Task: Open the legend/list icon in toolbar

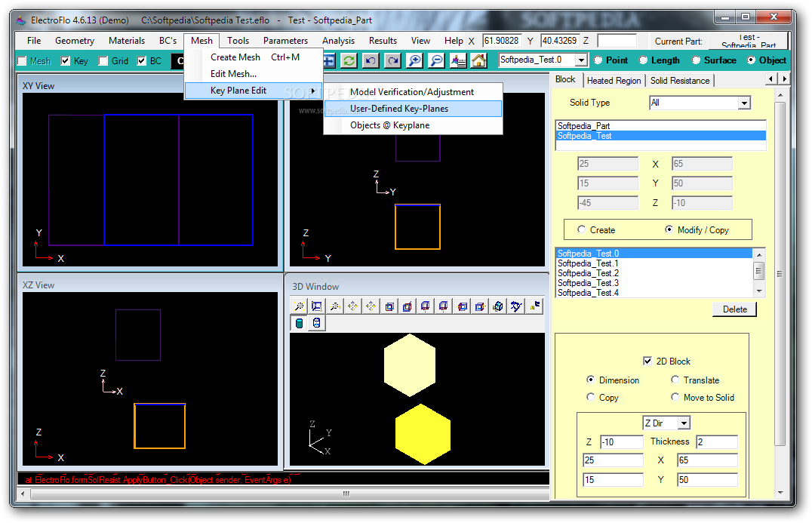Action: coord(458,60)
